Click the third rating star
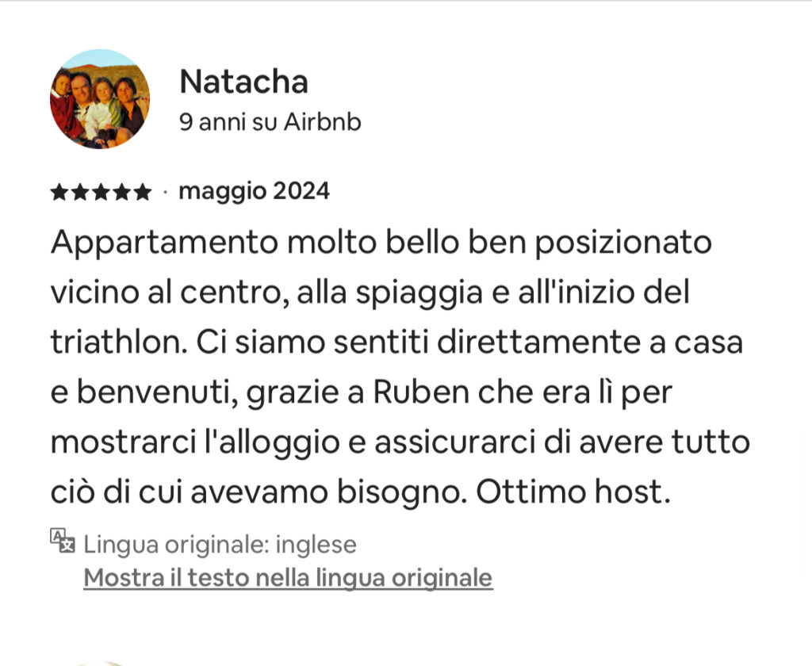 [101, 192]
